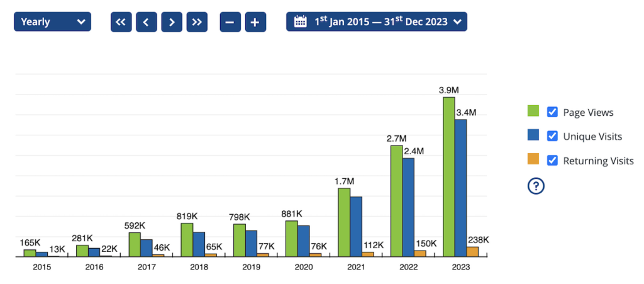Expand the date range selector chevron

457,22
